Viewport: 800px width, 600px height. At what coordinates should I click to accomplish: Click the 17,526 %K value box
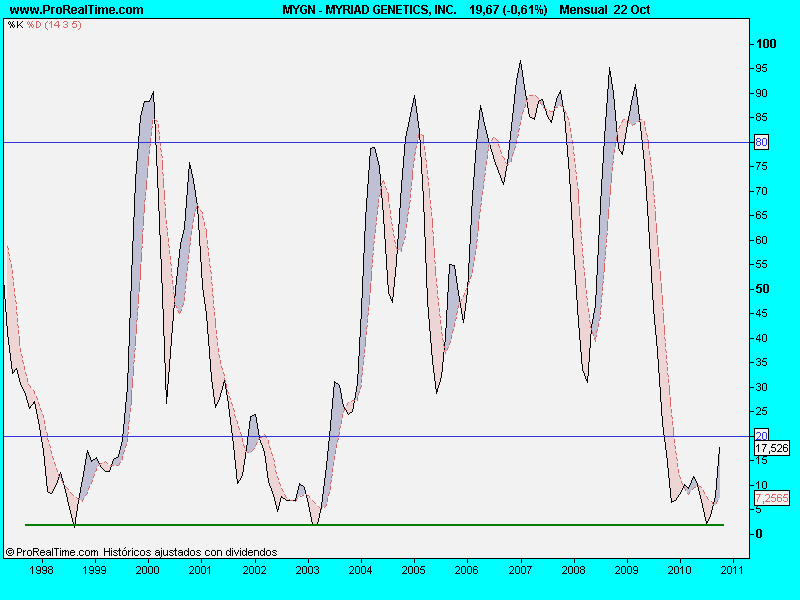pos(772,448)
